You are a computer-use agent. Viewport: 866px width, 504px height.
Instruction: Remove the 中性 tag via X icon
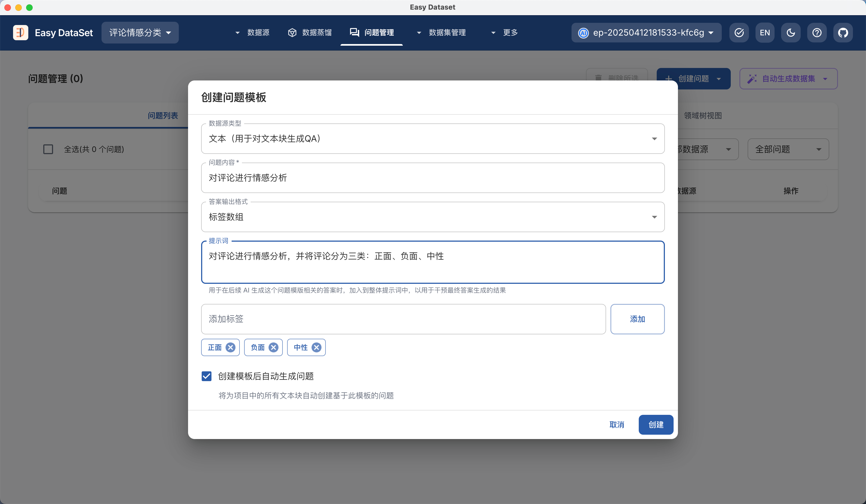tap(316, 347)
